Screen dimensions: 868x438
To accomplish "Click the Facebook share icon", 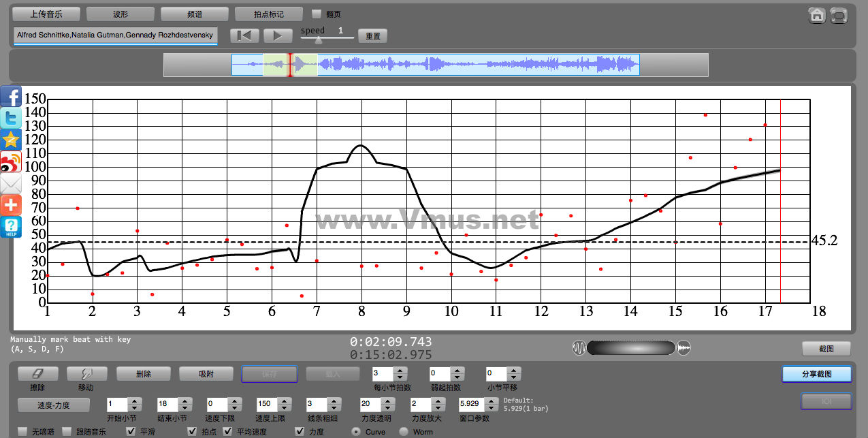I will [x=11, y=97].
